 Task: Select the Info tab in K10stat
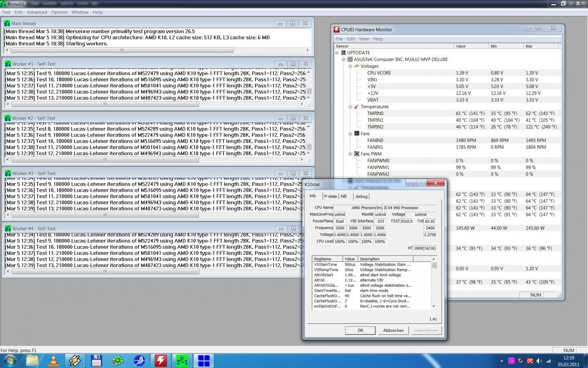313,196
